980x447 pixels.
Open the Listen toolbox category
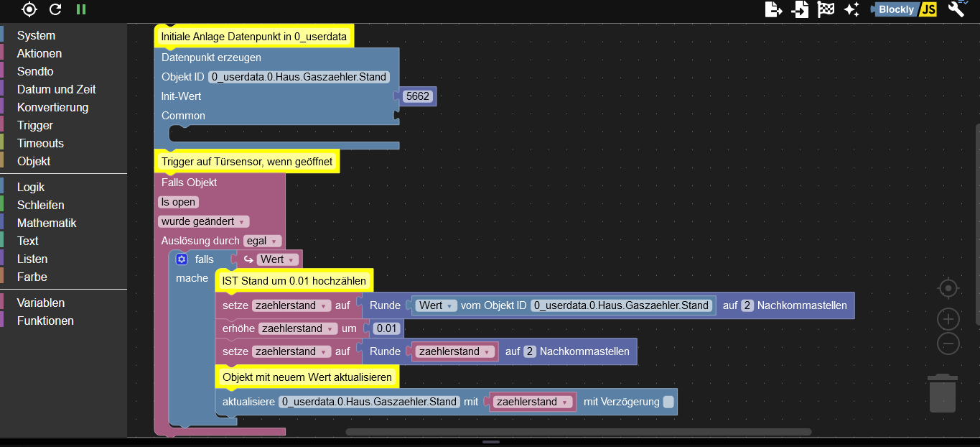click(x=32, y=259)
